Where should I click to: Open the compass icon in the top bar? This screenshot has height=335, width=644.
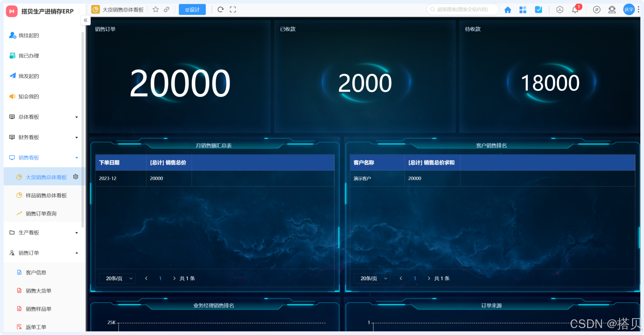(597, 10)
